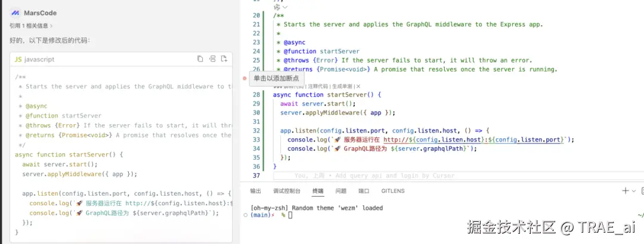This screenshot has width=644, height=244.
Task: Open the http URL link on line 33
Action: [x=474, y=140]
